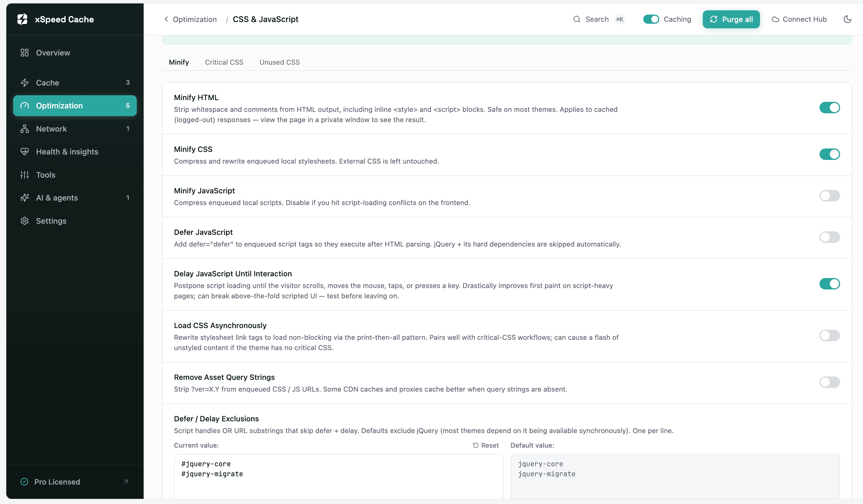Screen dimensions: 863x504
Task: Click the Purge all button
Action: click(731, 19)
